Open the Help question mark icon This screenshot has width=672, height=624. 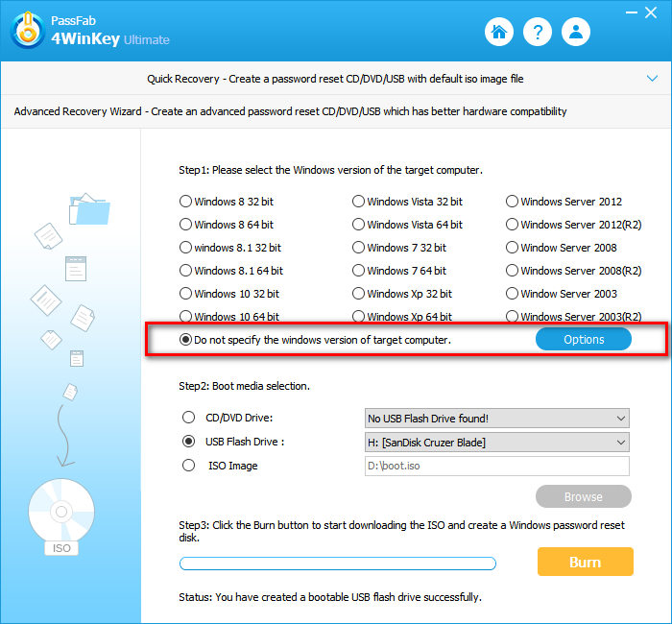[538, 32]
